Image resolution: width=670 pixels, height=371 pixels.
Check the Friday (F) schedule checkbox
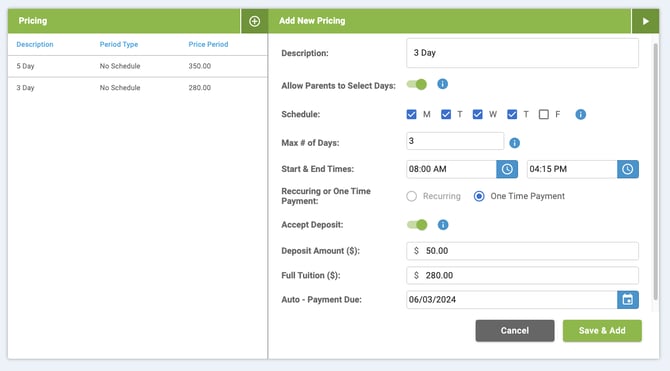click(x=544, y=115)
